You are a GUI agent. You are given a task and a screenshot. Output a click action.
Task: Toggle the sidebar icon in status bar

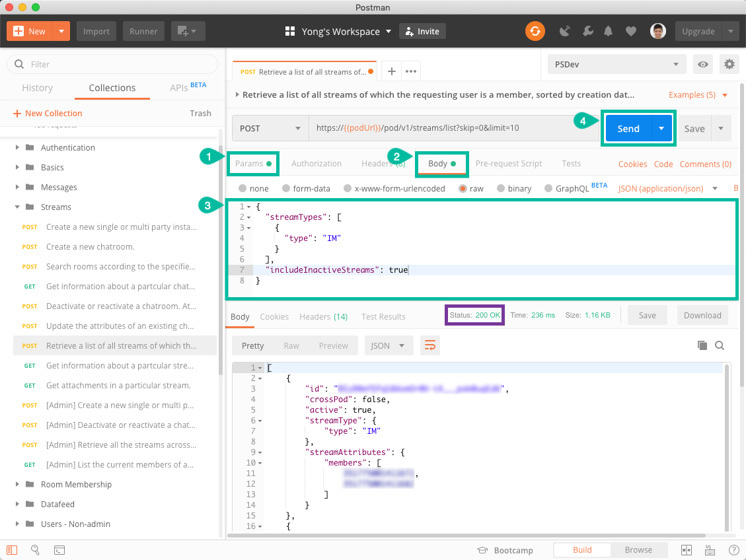[x=12, y=550]
